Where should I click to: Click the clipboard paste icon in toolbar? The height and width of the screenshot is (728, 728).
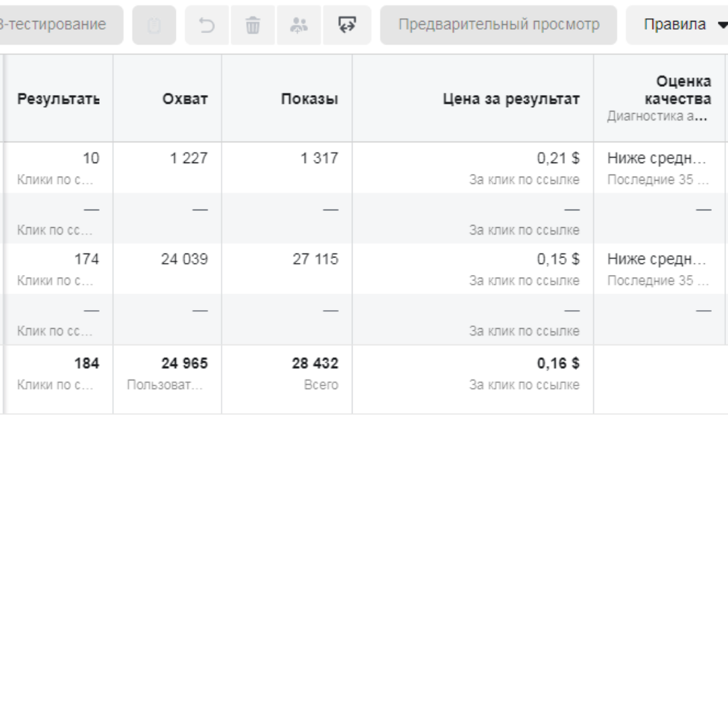(154, 25)
